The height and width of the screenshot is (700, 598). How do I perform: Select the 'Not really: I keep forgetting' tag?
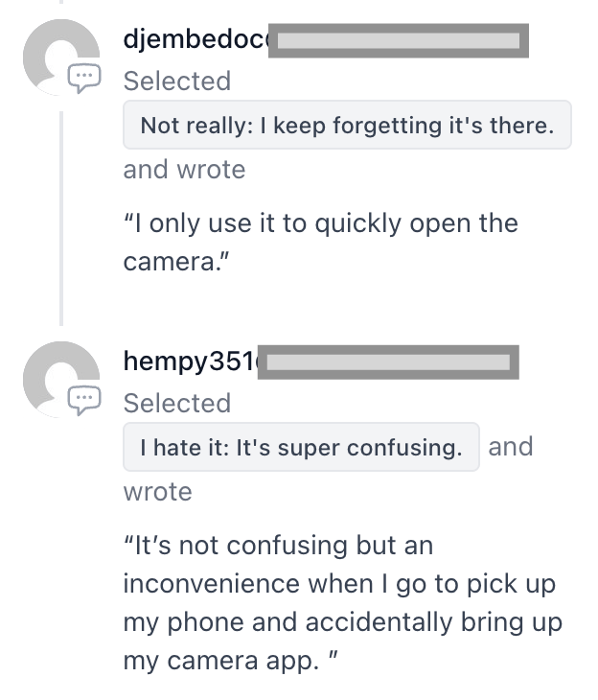coord(347,125)
